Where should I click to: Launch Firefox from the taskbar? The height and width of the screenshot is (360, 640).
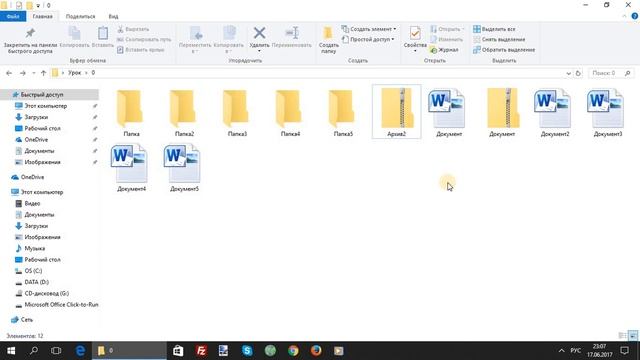coord(316,351)
